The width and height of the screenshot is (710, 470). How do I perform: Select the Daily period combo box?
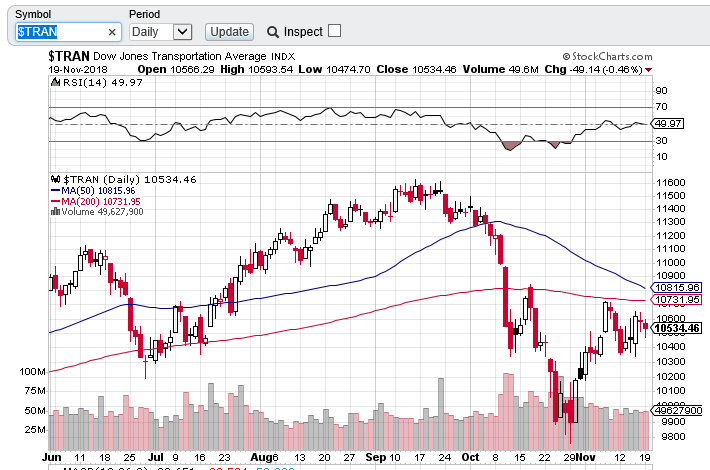[161, 32]
